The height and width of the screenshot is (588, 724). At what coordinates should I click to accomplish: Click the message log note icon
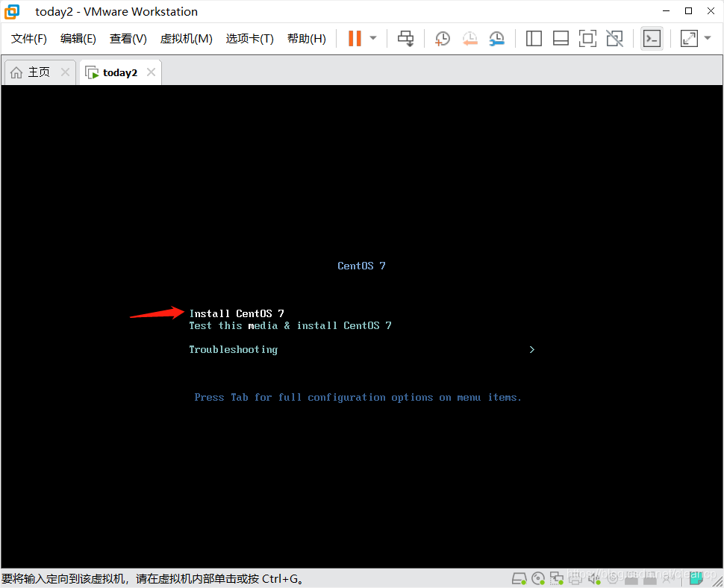(696, 578)
